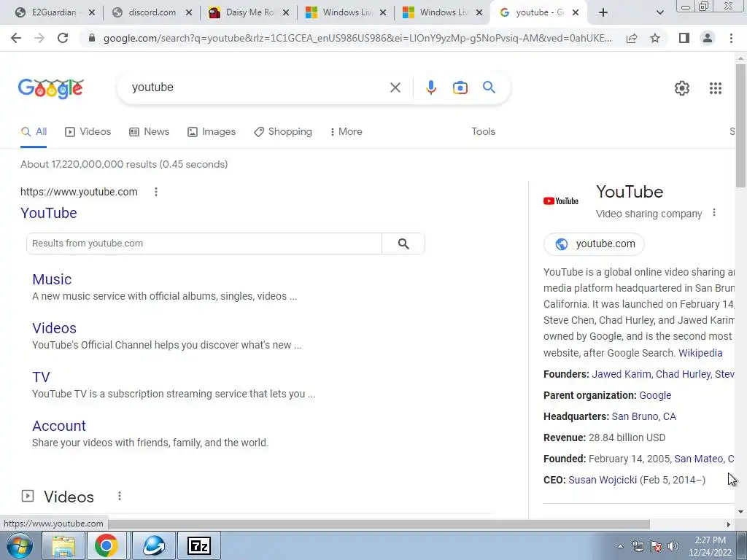
Task: Open the Chrome three-dot menu
Action: pyautogui.click(x=731, y=38)
